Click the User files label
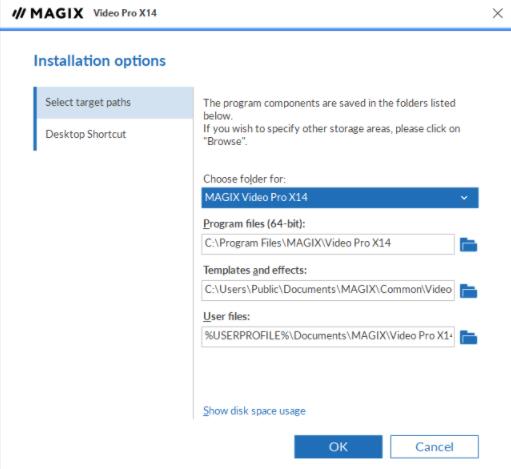Viewport: 511px width, 469px height. [x=226, y=316]
